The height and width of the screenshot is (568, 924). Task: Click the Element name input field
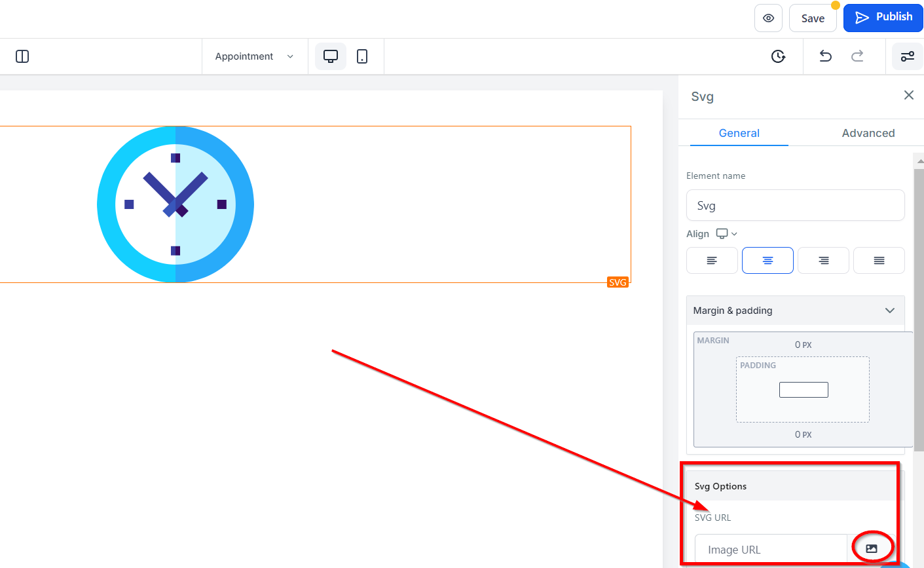(795, 206)
